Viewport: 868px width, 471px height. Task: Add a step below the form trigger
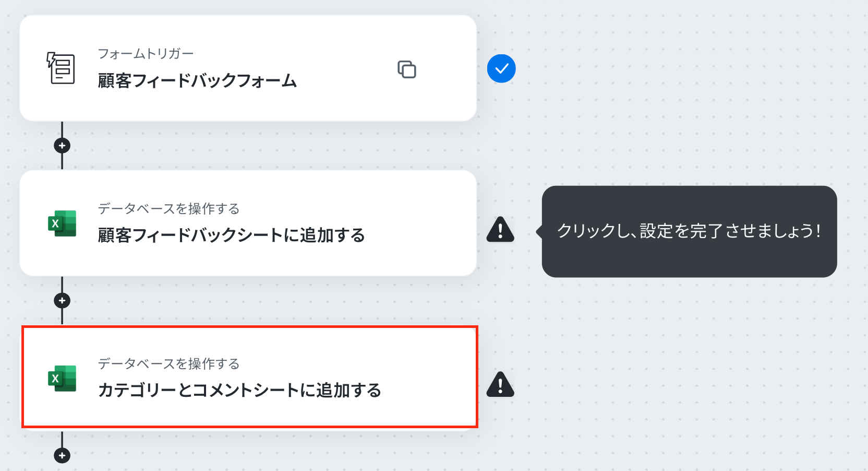[62, 146]
